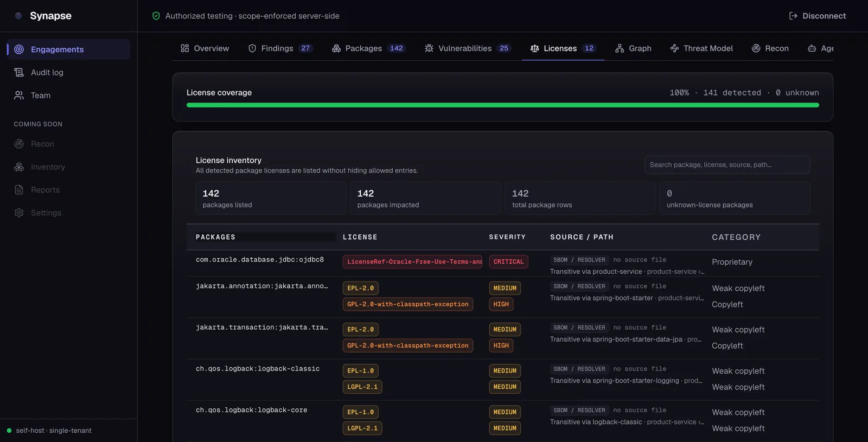
Task: Click the Settings gear icon
Action: click(x=19, y=213)
